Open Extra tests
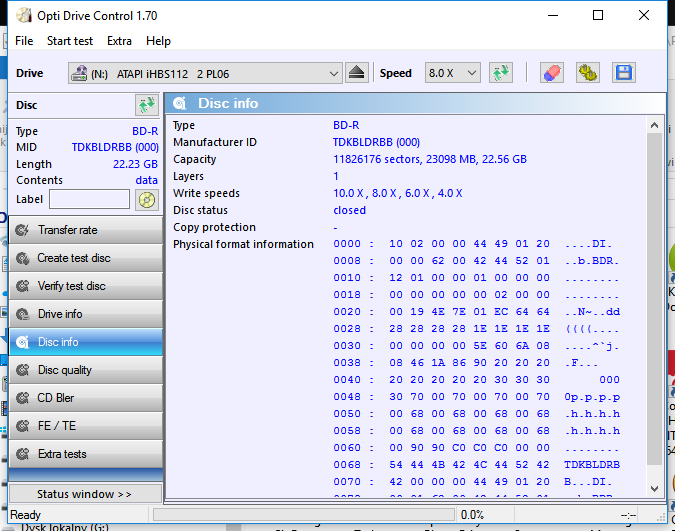The image size is (675, 531). click(86, 454)
